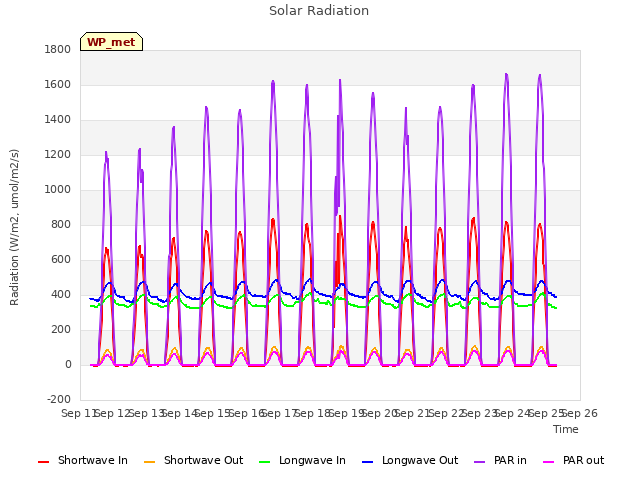Click the WP_met annotation label

[111, 42]
